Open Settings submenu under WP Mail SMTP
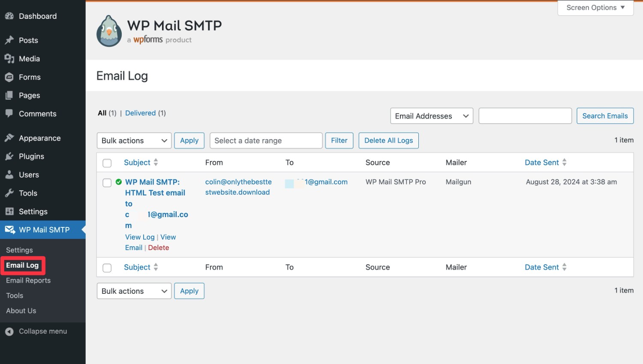The height and width of the screenshot is (364, 643). point(19,250)
